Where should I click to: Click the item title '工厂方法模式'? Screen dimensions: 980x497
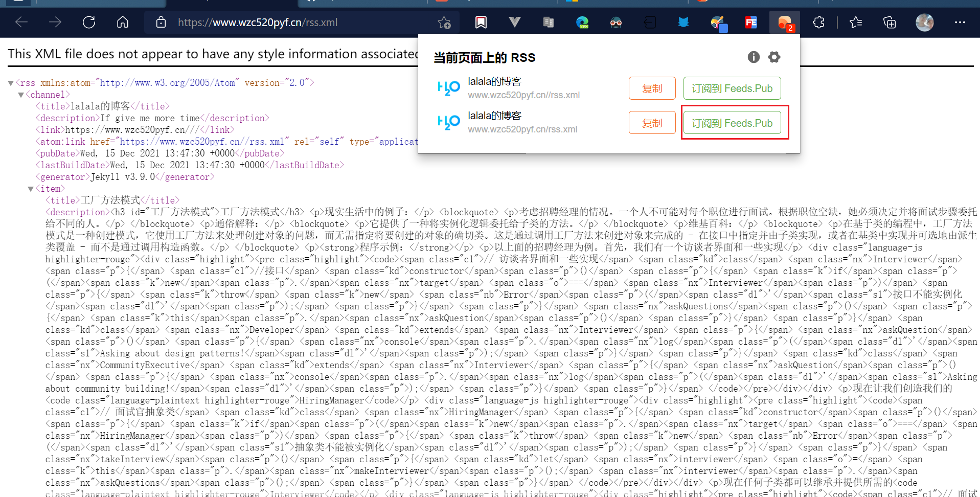point(110,200)
